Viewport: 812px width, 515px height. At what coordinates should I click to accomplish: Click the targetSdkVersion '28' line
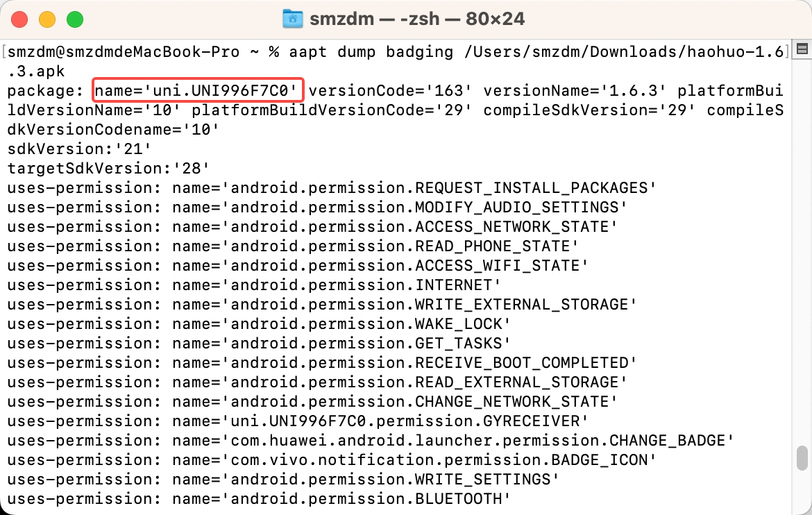point(108,168)
